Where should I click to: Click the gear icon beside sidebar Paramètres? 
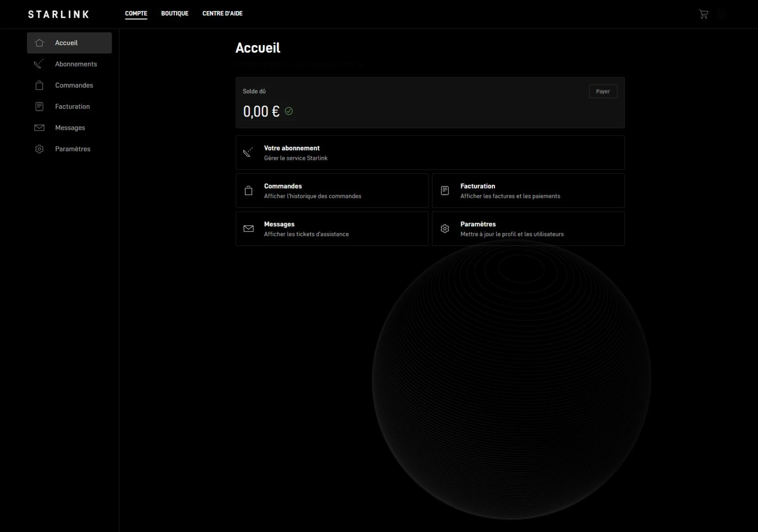[x=39, y=149]
